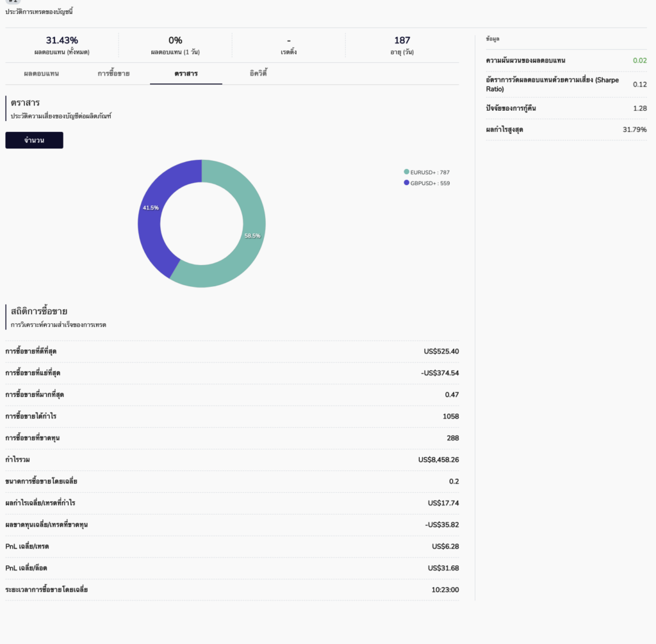The image size is (656, 644).
Task: Click the กำไรรวม US$8,458.26 row
Action: click(232, 460)
